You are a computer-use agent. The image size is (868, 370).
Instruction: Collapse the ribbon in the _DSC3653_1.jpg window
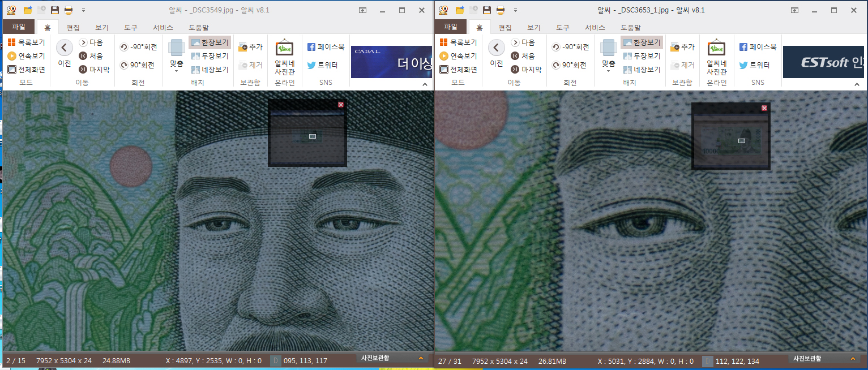click(x=858, y=84)
